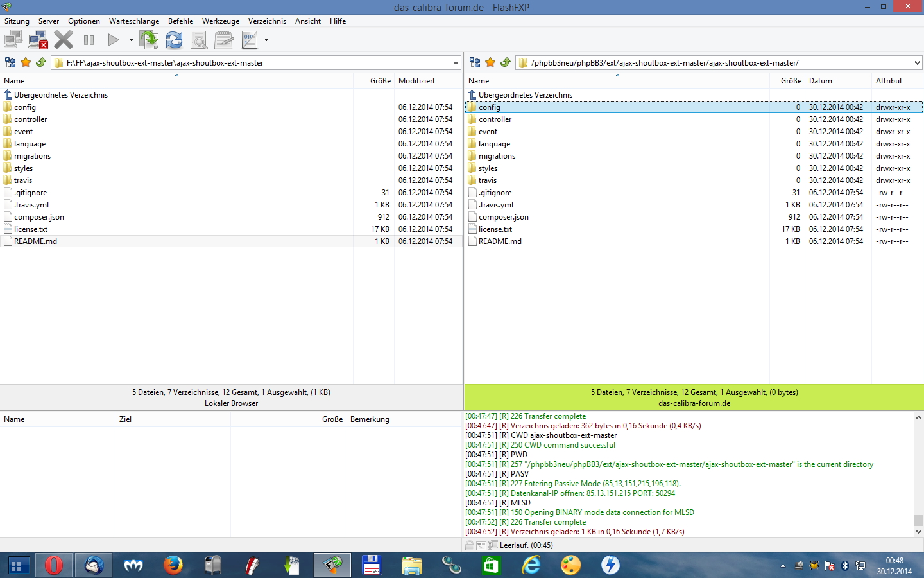This screenshot has height=578, width=924.
Task: Click the local pane favorites star icon
Action: (26, 62)
